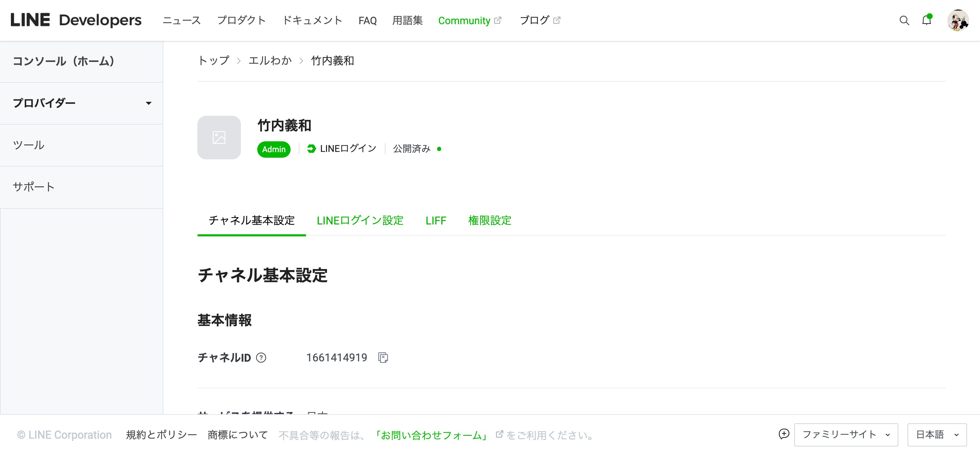
Task: Click the 竹内義和 channel title
Action: pyautogui.click(x=284, y=125)
